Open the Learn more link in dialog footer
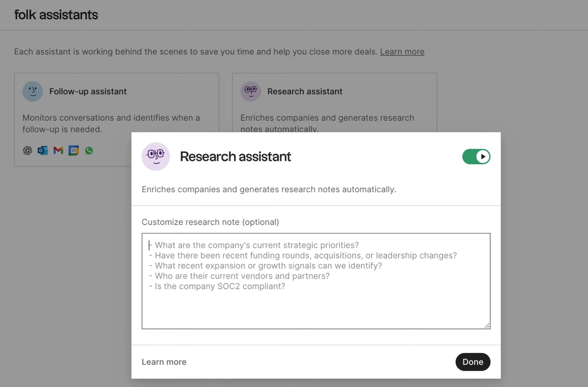588x387 pixels. click(x=164, y=362)
